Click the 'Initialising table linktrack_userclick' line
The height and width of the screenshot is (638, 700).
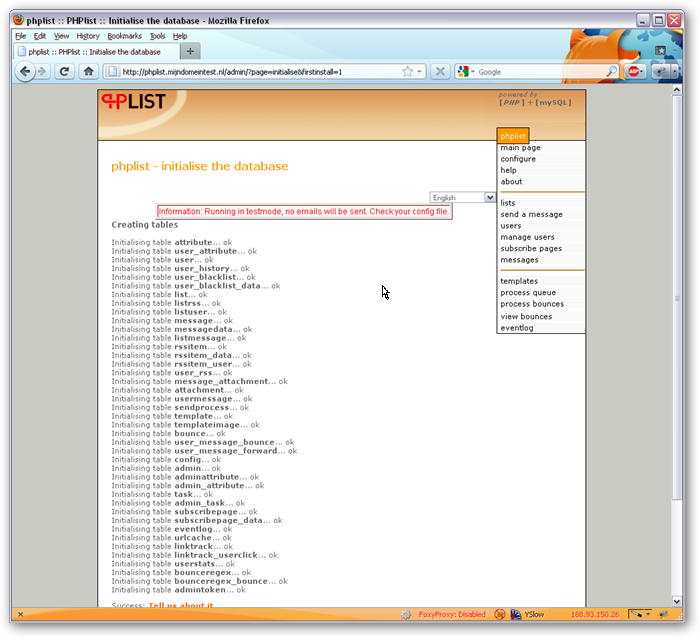[x=194, y=555]
